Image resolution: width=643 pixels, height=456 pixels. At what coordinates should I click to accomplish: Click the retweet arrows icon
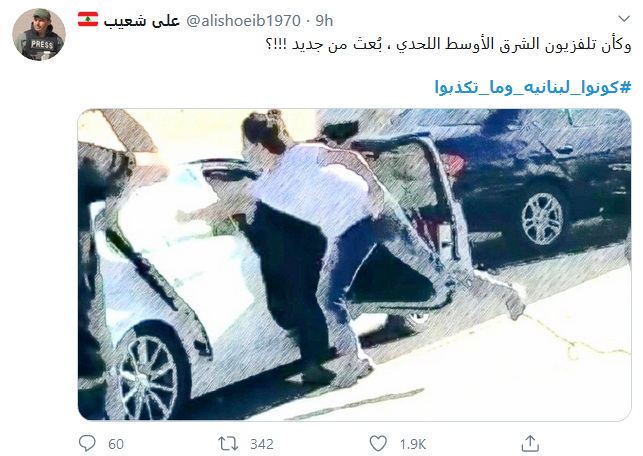click(228, 443)
